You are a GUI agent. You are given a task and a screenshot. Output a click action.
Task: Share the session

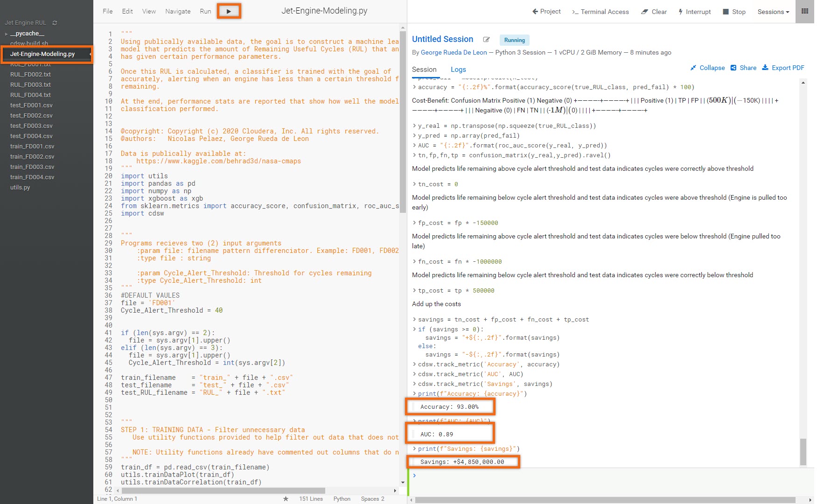(743, 68)
